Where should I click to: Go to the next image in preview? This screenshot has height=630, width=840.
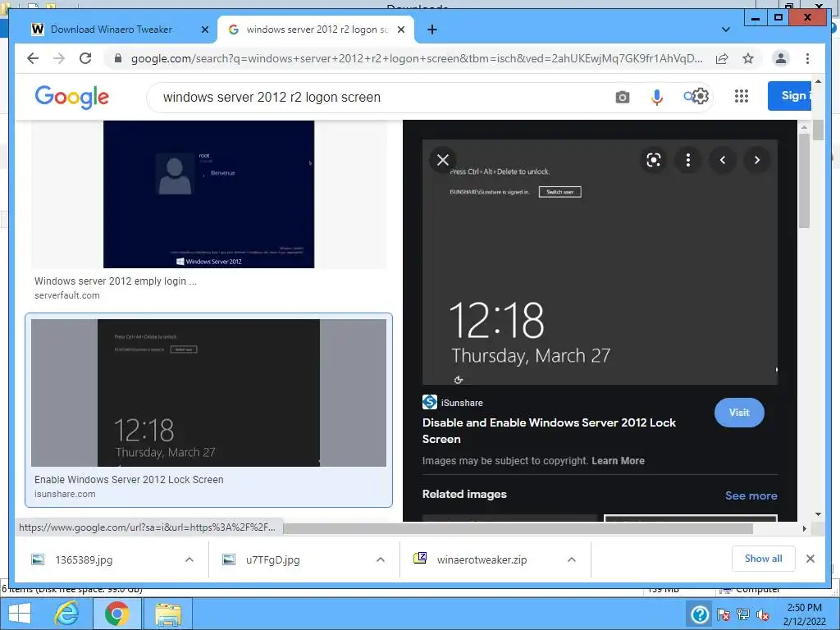[x=757, y=160]
